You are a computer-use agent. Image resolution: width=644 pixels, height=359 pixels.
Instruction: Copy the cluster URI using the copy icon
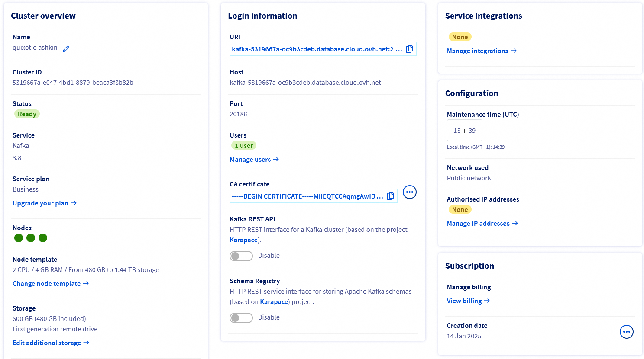pos(409,48)
